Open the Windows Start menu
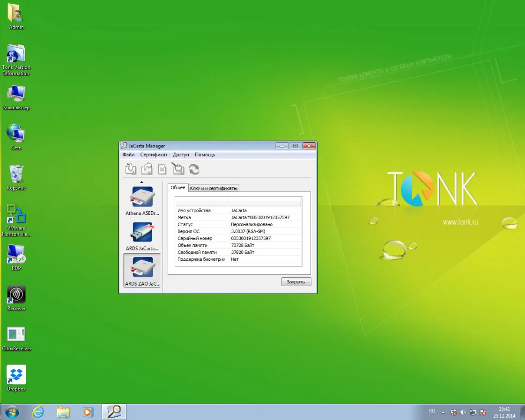This screenshot has height=420, width=525. (12, 412)
